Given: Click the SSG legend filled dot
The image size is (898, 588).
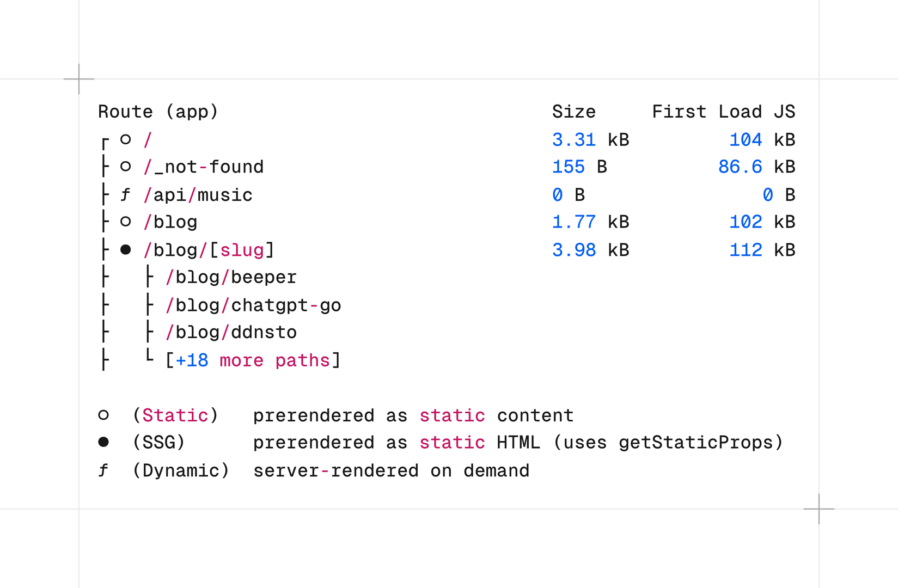Looking at the screenshot, I should tap(103, 443).
